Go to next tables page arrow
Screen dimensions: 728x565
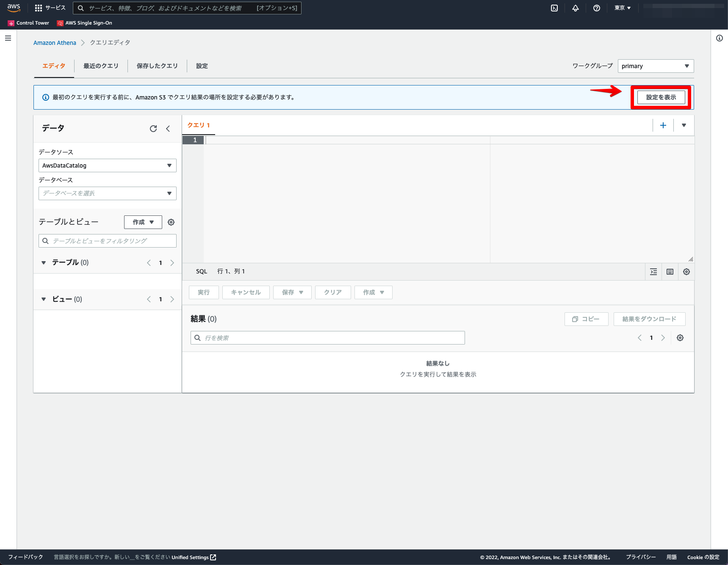[172, 263]
